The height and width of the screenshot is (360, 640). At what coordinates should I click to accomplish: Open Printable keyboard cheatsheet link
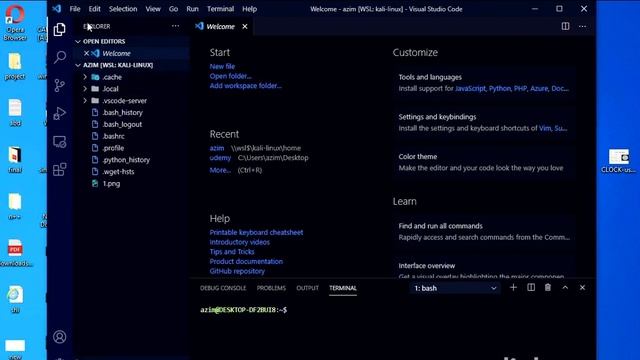pyautogui.click(x=256, y=233)
